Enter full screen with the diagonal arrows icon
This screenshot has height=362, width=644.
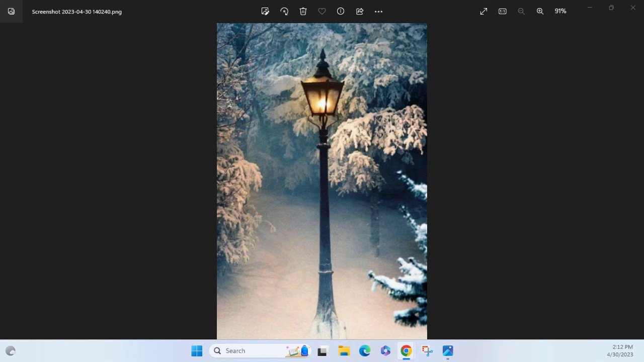tap(484, 11)
